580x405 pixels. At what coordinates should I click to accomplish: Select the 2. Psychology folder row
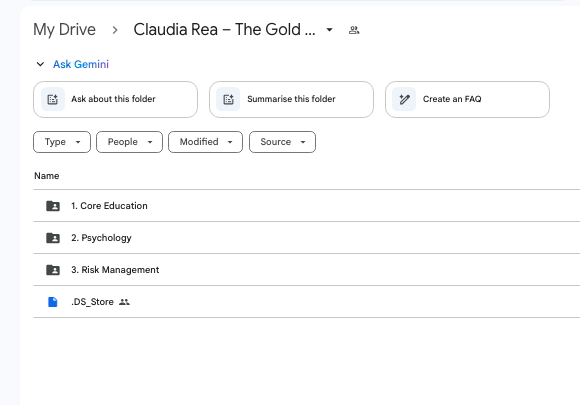tap(307, 238)
